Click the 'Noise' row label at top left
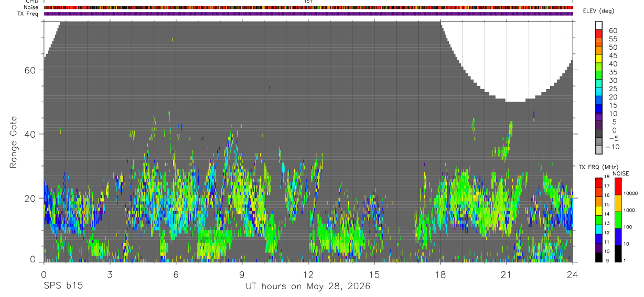 pos(31,7)
